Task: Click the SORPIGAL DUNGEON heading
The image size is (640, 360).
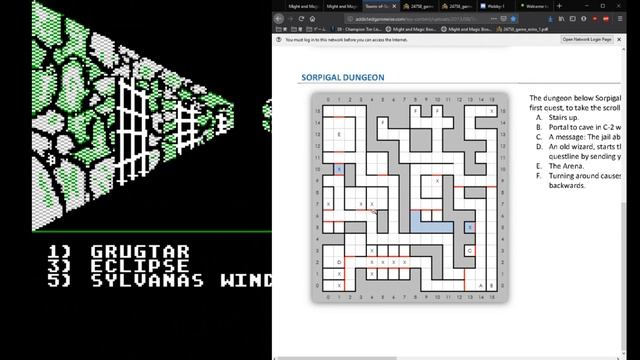Action: (342, 78)
